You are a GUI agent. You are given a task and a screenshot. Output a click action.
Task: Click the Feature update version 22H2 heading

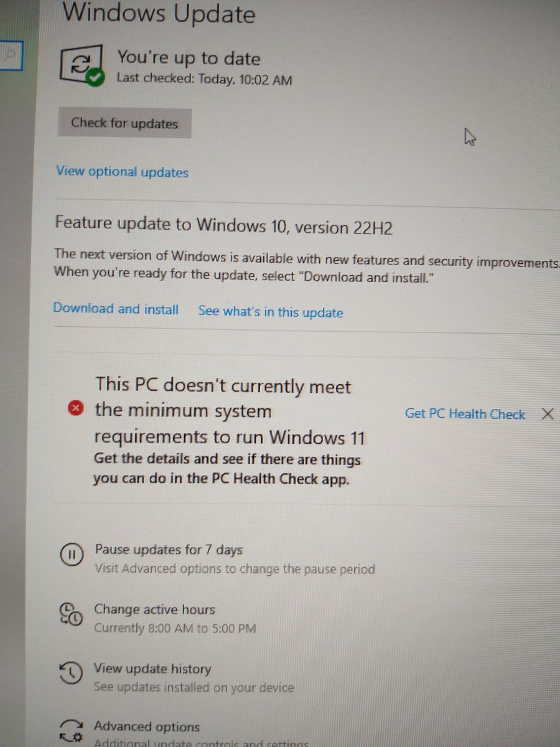(224, 225)
